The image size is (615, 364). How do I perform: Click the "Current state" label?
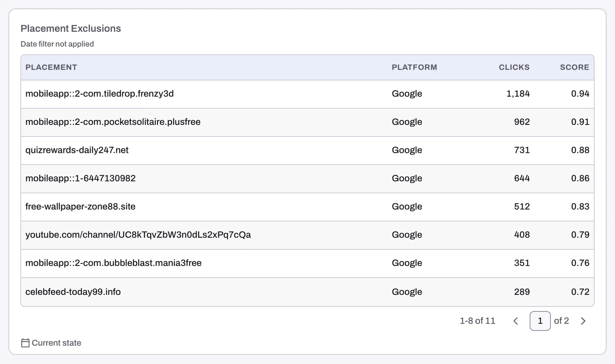pos(57,343)
